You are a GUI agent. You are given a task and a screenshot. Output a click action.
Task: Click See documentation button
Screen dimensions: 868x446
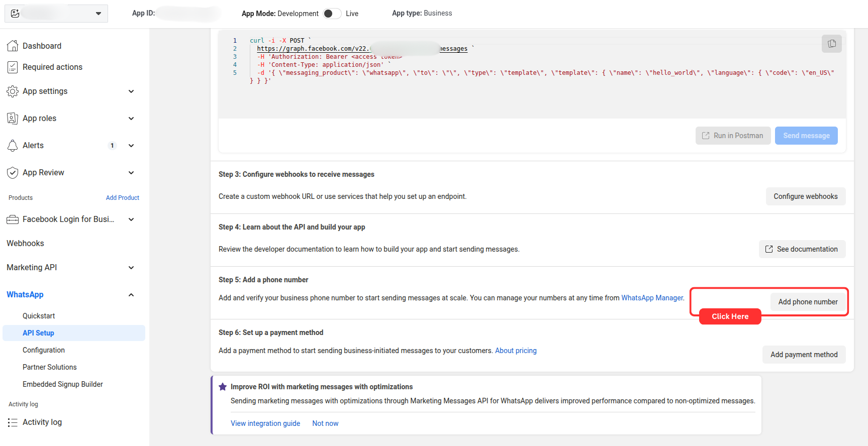tap(802, 249)
